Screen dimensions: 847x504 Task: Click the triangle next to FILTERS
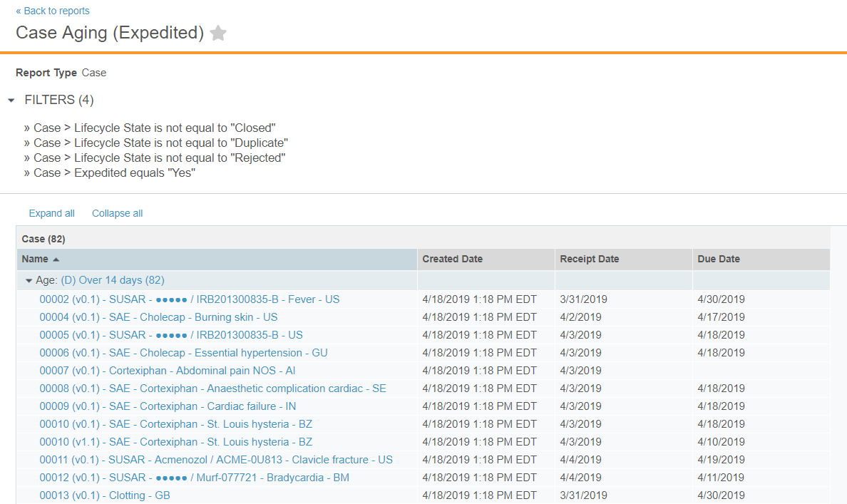click(11, 100)
